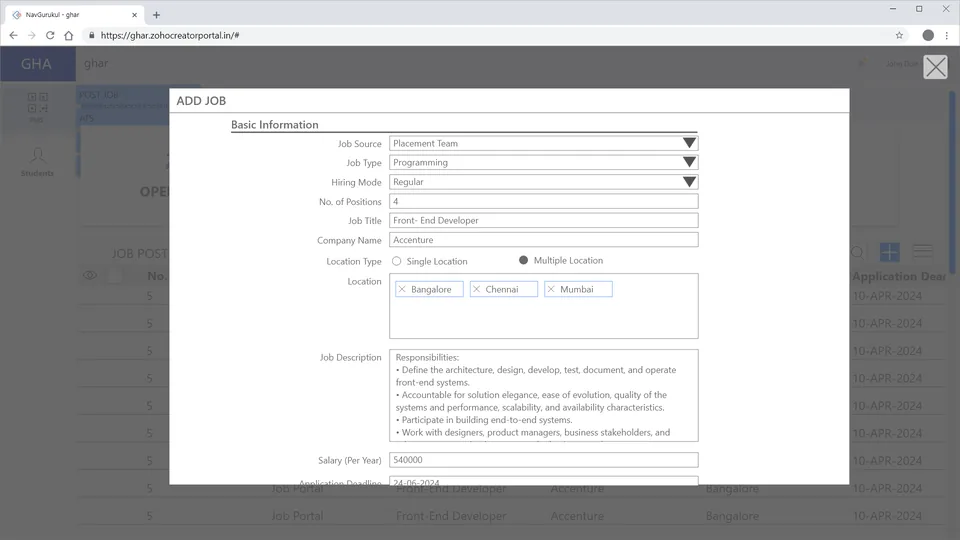960x540 pixels.
Task: Click the Application Deadline column header
Action: 899,277
